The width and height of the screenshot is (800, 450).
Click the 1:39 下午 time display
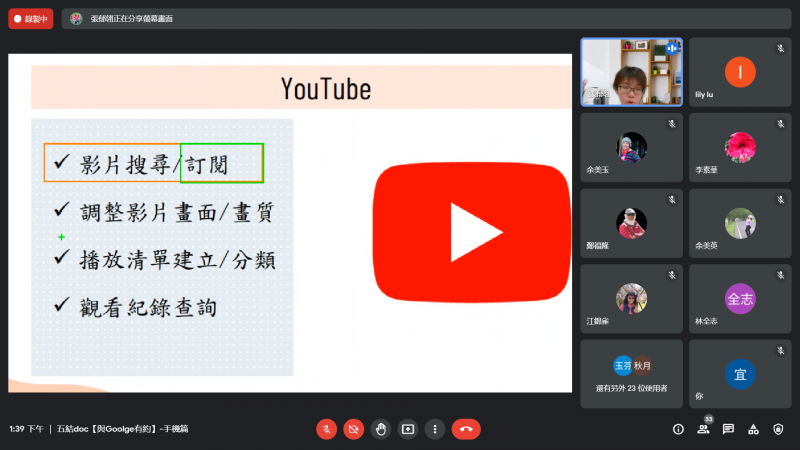[x=27, y=429]
